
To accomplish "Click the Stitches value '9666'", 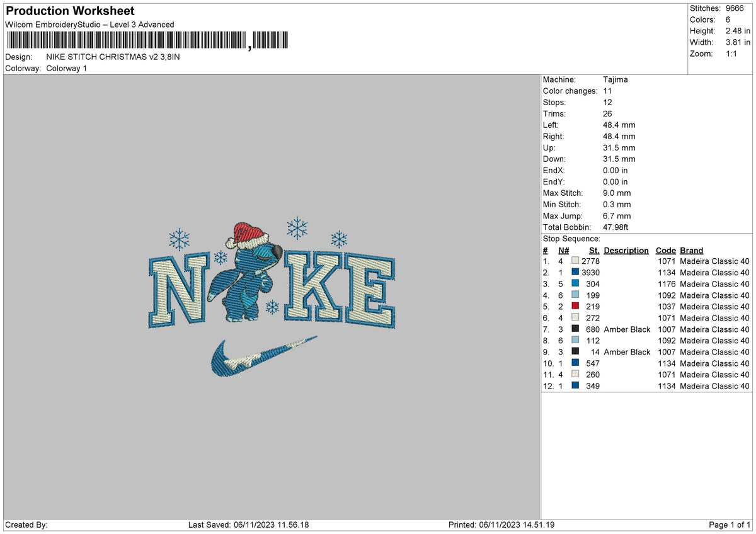I will click(735, 8).
